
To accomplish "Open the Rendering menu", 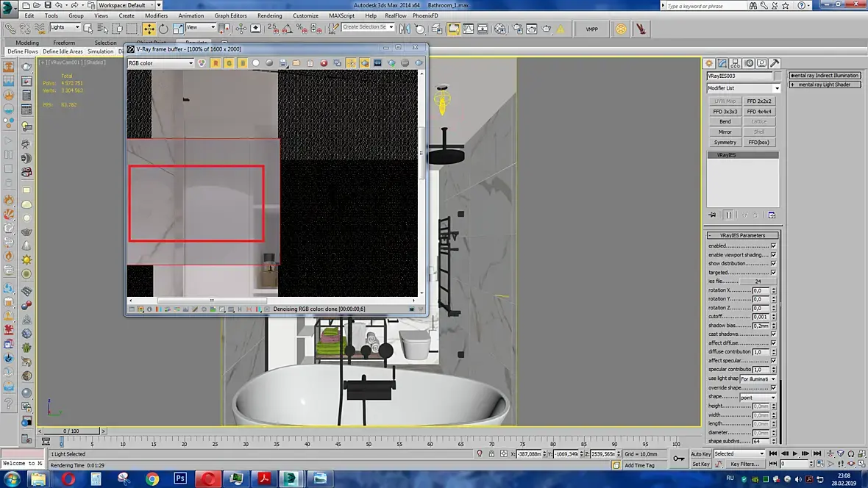I will point(269,15).
